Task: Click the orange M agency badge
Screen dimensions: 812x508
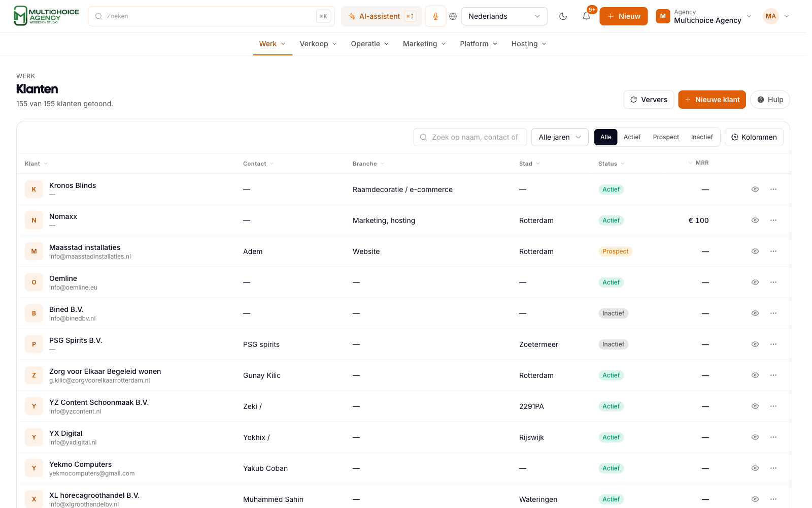Action: (x=663, y=16)
